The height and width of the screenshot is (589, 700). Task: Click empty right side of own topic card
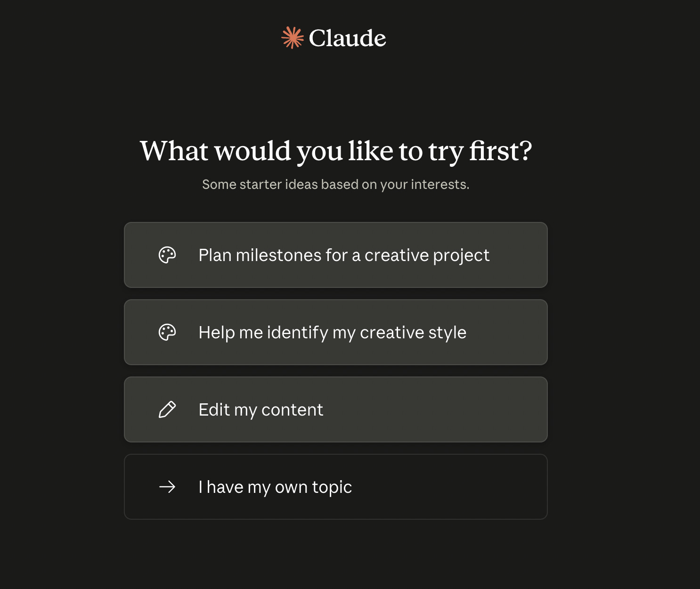pos(462,487)
